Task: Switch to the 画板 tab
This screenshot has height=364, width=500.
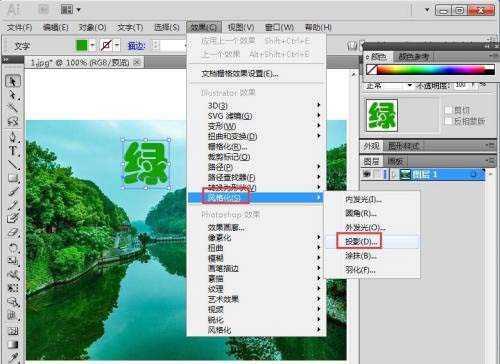Action: 396,162
